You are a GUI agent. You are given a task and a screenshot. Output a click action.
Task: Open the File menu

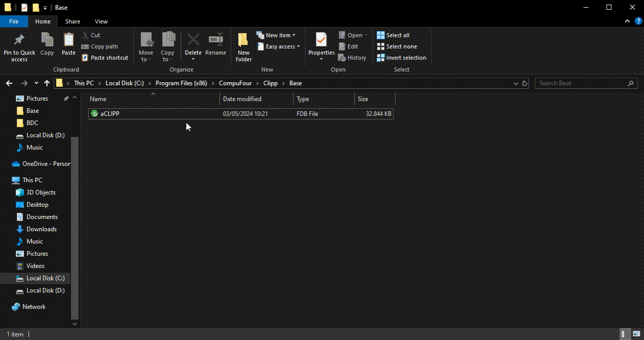click(14, 21)
